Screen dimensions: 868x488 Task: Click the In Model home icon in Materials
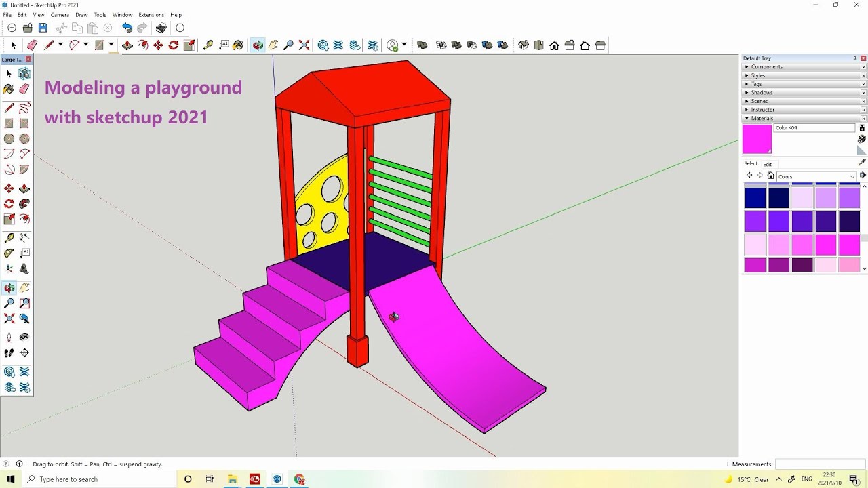[770, 176]
